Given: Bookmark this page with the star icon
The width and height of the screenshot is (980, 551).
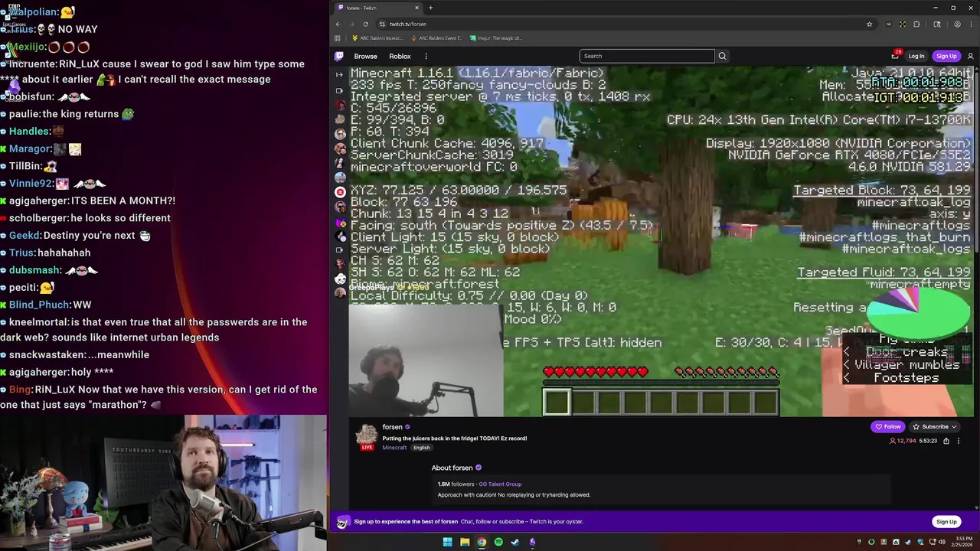Looking at the screenshot, I should 869,24.
